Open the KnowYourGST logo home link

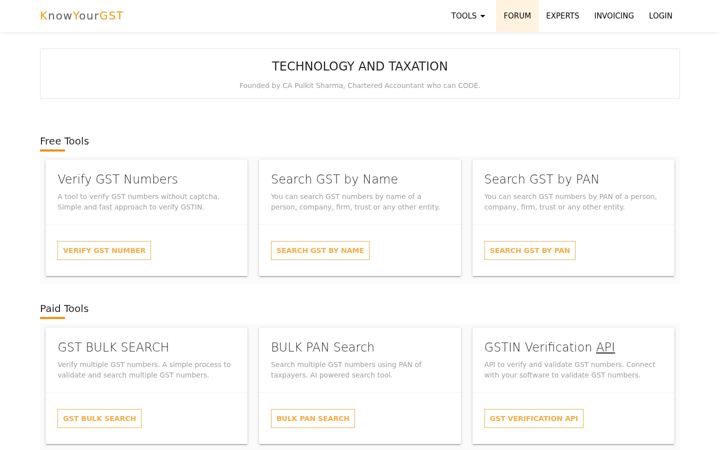(81, 16)
